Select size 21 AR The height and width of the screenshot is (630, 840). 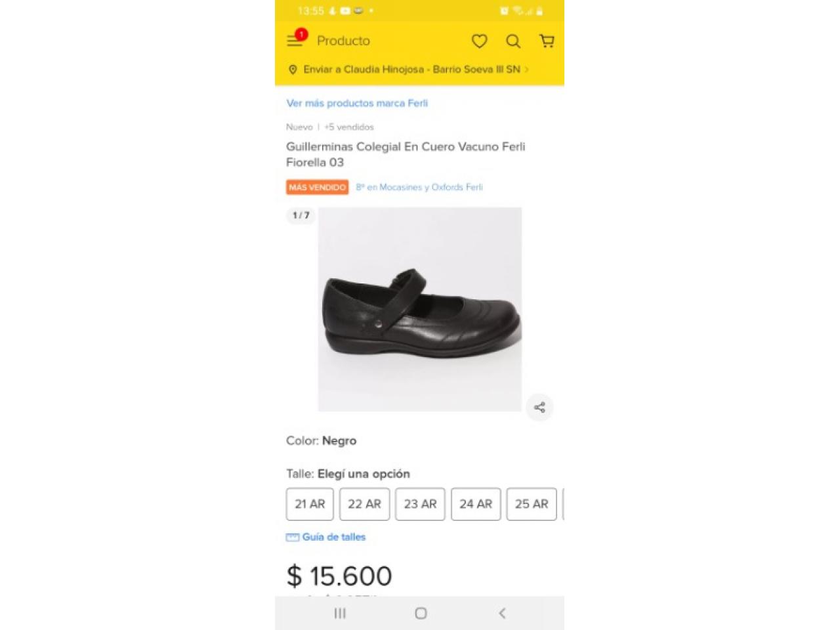pyautogui.click(x=310, y=504)
